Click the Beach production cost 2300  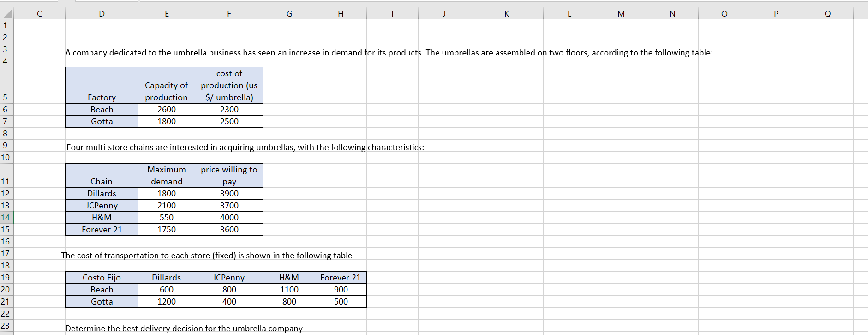(x=229, y=109)
